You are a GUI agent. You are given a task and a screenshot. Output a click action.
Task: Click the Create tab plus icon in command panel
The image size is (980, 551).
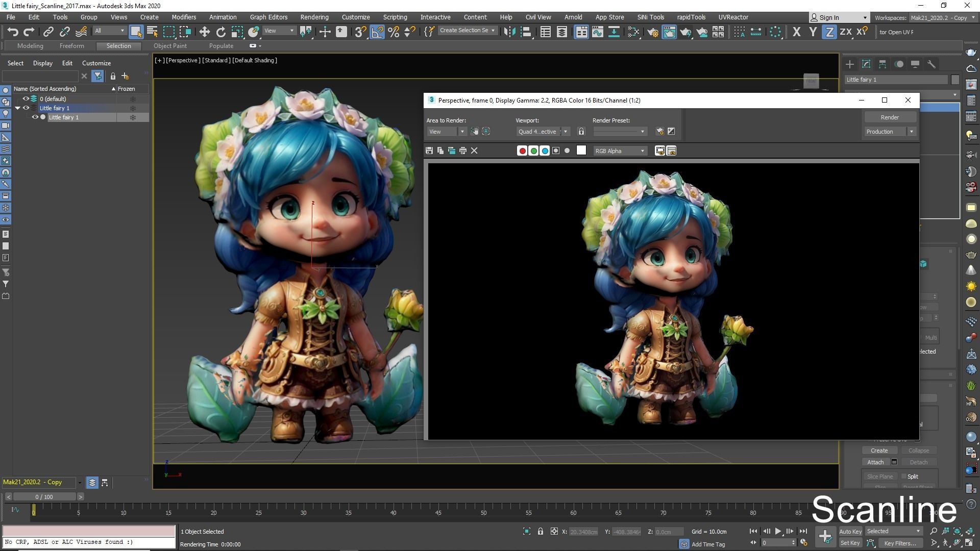coord(849,64)
